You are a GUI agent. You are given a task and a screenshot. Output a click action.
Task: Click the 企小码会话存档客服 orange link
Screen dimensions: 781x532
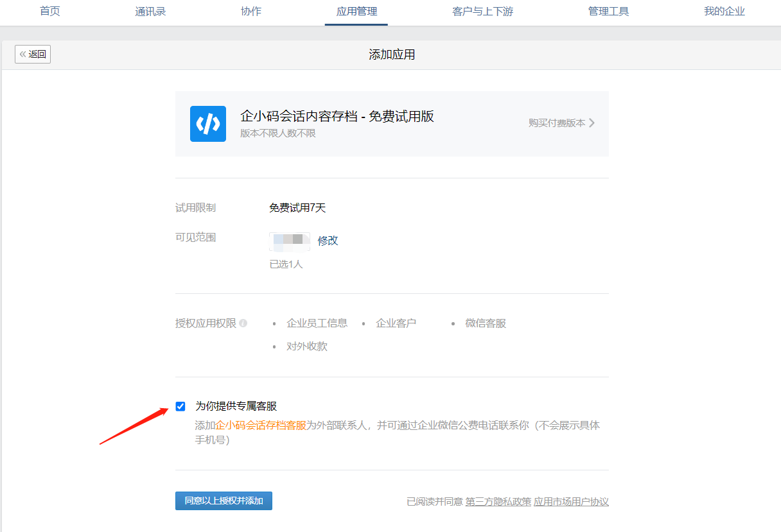261,425
